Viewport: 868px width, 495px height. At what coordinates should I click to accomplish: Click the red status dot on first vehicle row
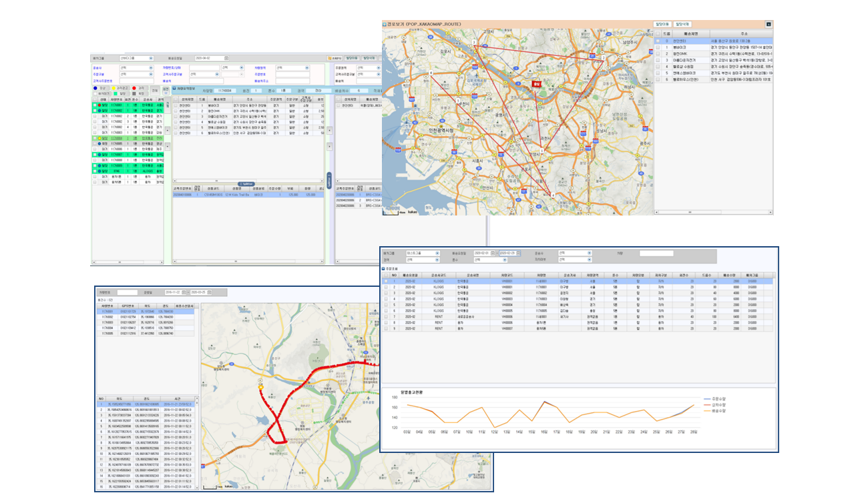coord(99,105)
